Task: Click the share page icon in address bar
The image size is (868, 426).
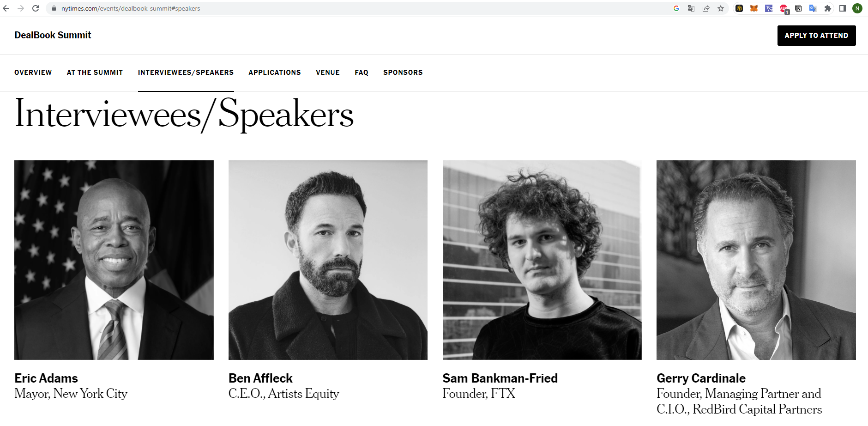Action: click(706, 8)
